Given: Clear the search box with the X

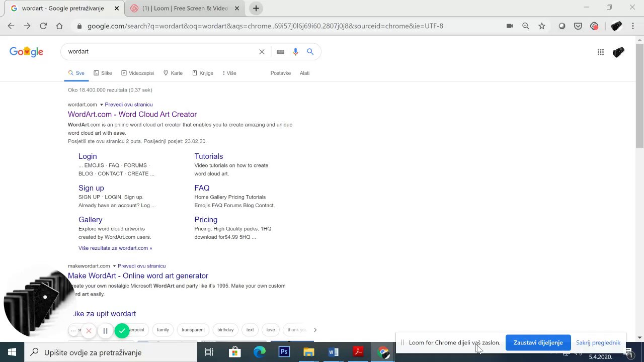Looking at the screenshot, I should (x=262, y=52).
